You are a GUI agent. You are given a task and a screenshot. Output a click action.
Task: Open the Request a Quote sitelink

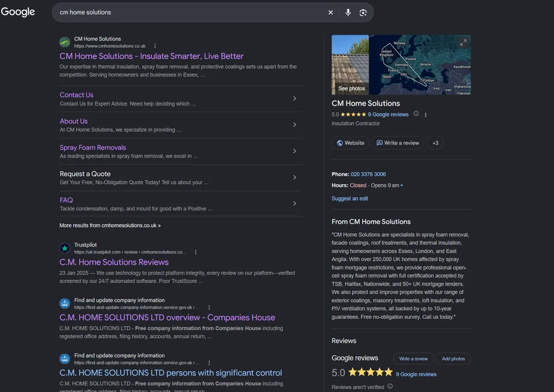85,174
